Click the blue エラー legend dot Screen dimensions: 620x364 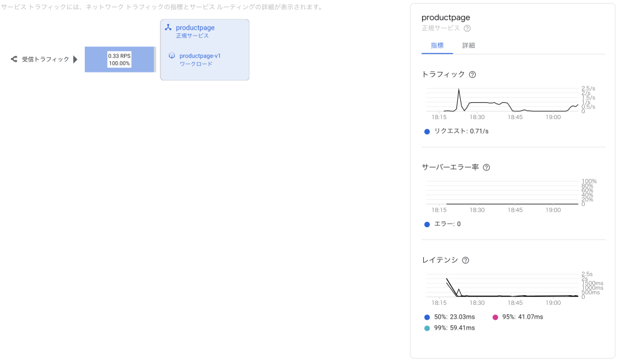(427, 224)
